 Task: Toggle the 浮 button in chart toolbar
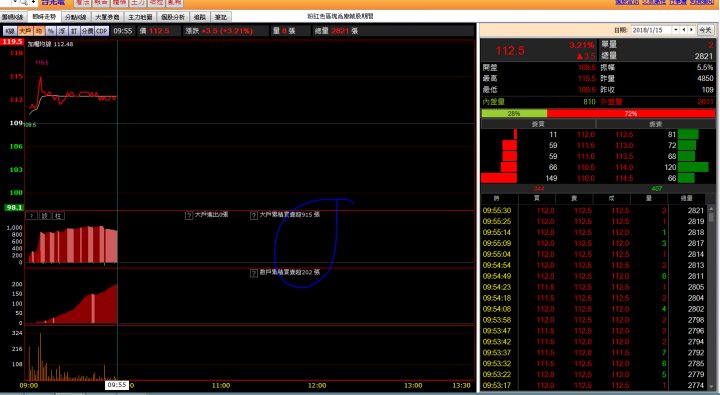[x=62, y=31]
